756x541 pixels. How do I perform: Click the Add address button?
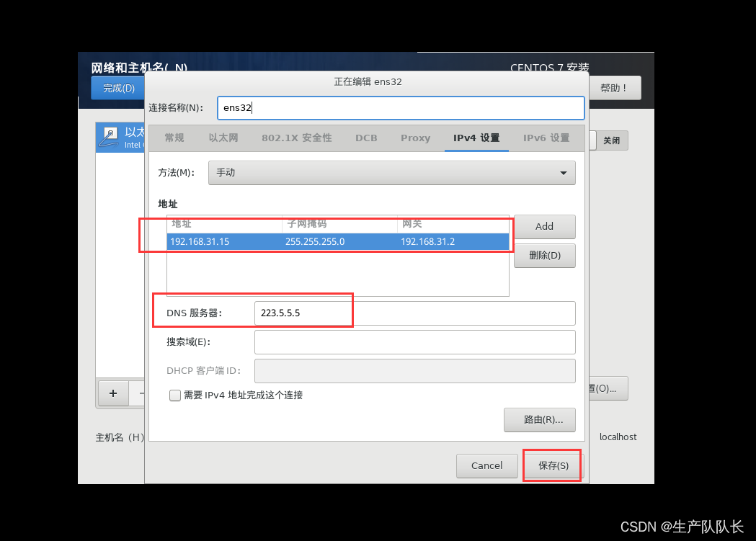[x=544, y=226]
